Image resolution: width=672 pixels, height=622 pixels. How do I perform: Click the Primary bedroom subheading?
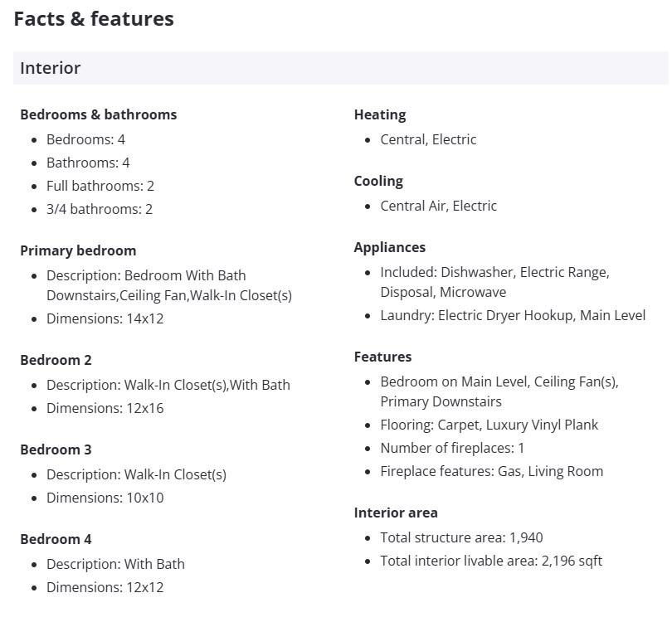point(78,250)
